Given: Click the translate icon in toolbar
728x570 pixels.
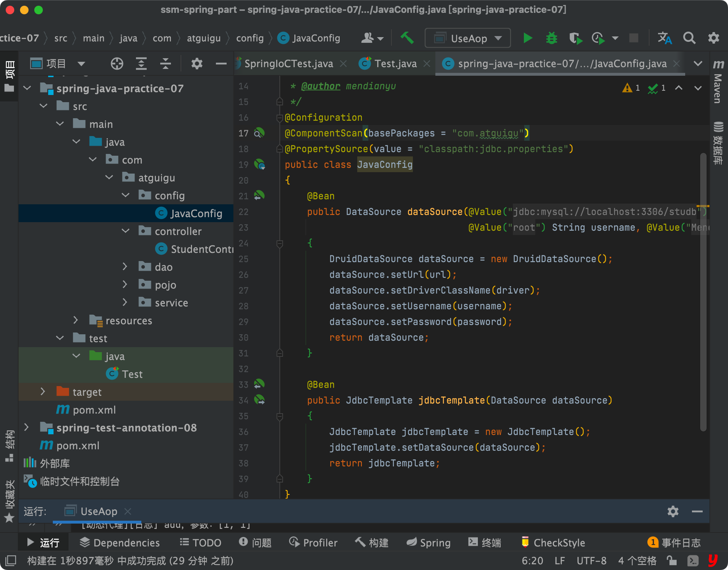Looking at the screenshot, I should pyautogui.click(x=664, y=38).
